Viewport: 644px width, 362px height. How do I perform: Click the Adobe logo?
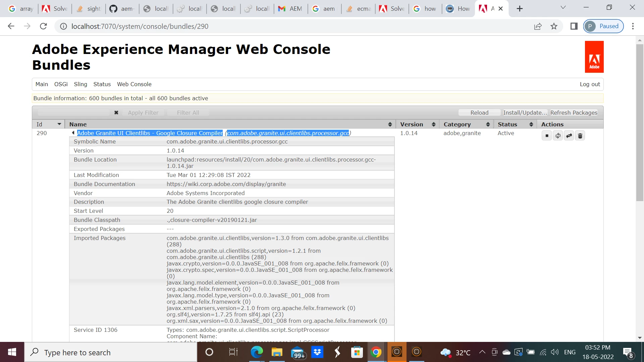pyautogui.click(x=594, y=57)
